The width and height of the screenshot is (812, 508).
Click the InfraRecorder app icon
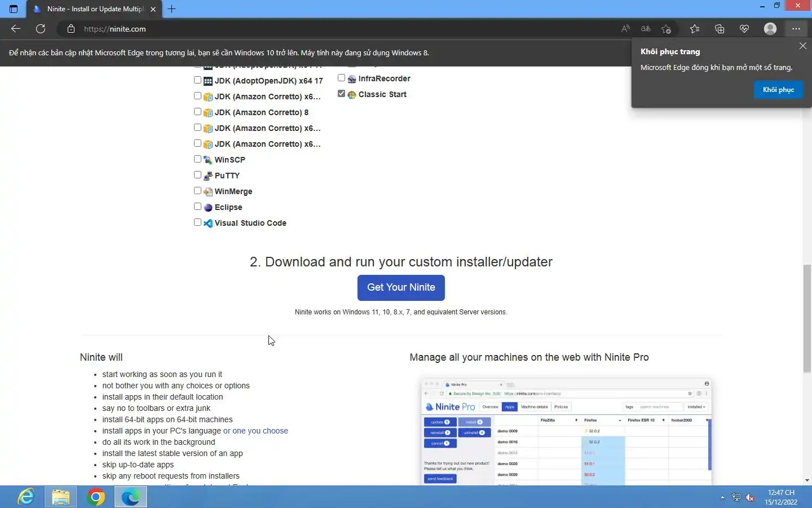[x=352, y=78]
